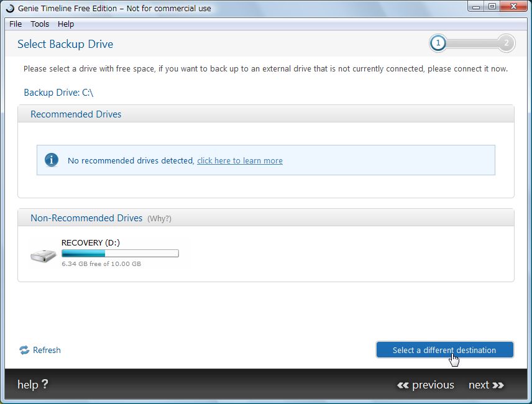The height and width of the screenshot is (404, 532).
Task: Open the Tools menu
Action: [x=40, y=24]
